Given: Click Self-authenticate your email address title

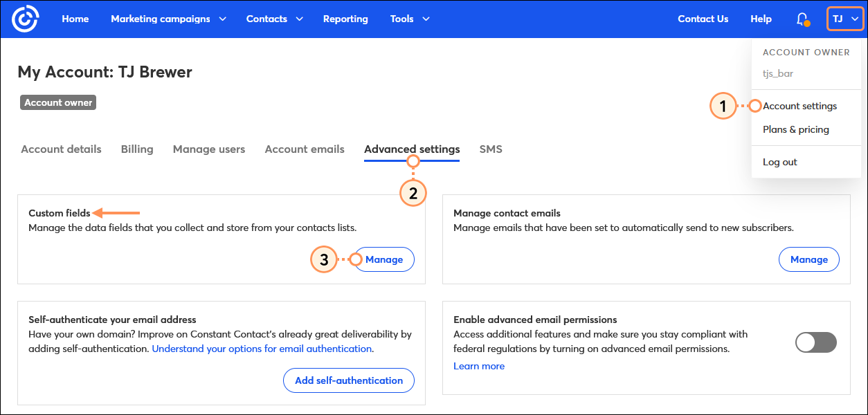Looking at the screenshot, I should [112, 320].
